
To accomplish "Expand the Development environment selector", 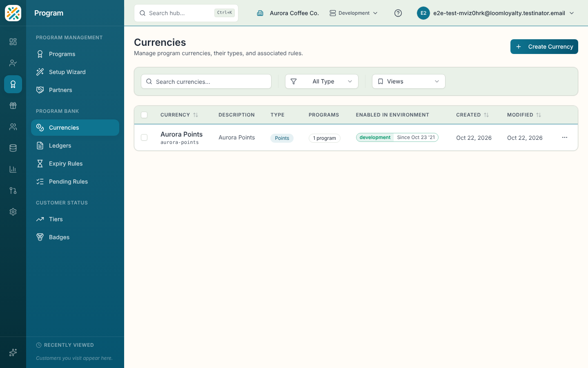I will pyautogui.click(x=354, y=13).
